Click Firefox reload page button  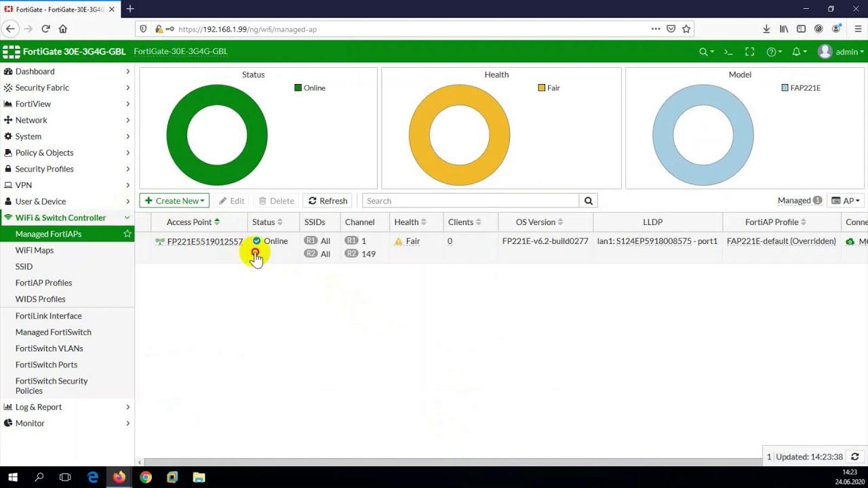45,28
